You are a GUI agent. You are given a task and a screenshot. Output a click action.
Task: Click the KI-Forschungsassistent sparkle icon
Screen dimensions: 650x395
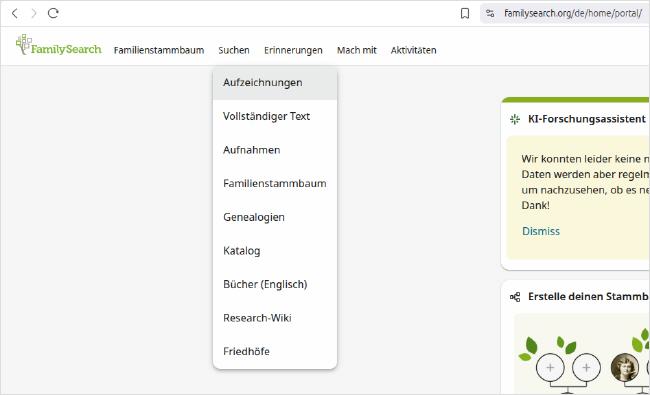(515, 119)
